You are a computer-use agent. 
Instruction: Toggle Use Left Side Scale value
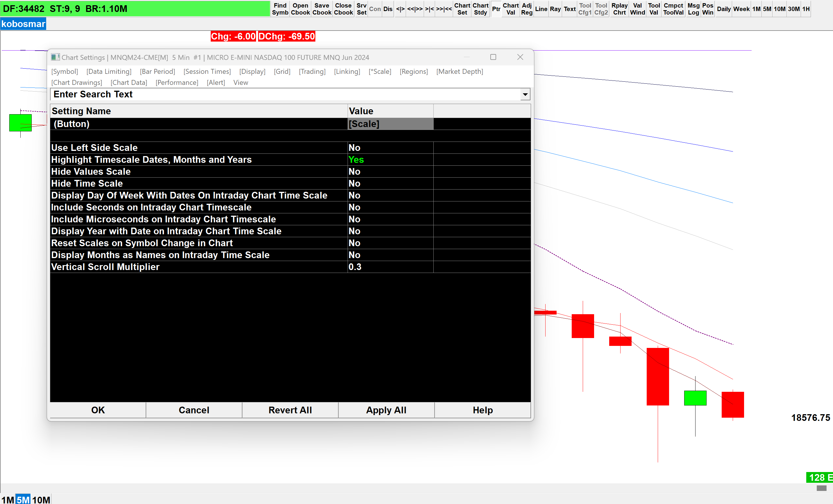390,148
